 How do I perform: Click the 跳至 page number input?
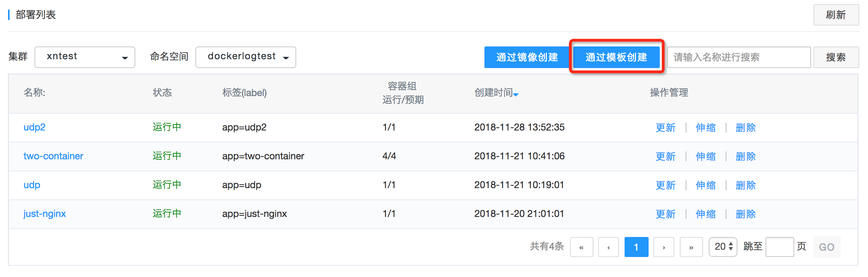pyautogui.click(x=780, y=247)
